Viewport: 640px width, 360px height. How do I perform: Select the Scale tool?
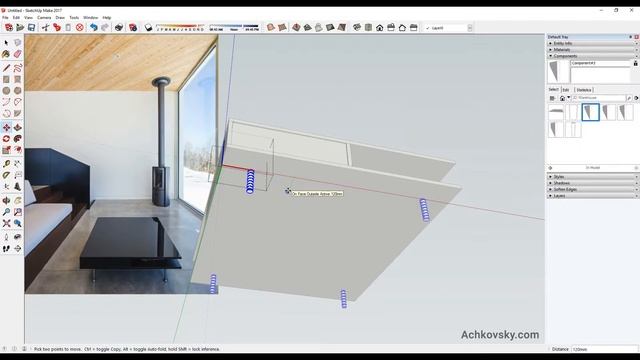coord(6,151)
